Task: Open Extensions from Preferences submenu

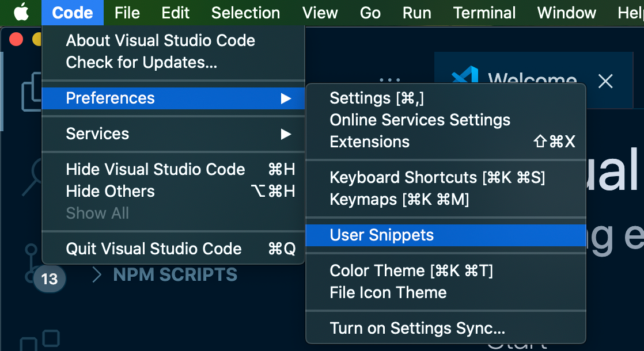Action: (446, 142)
